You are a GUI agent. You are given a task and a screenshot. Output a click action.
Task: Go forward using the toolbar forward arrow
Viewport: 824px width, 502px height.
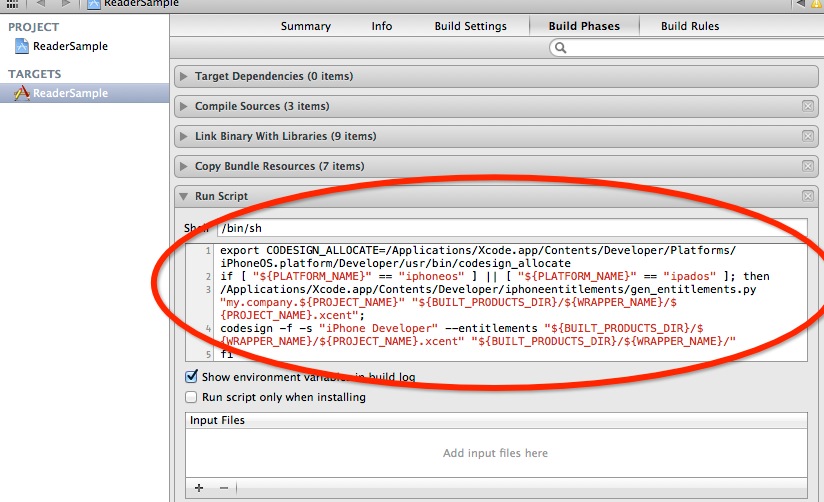click(65, 3)
